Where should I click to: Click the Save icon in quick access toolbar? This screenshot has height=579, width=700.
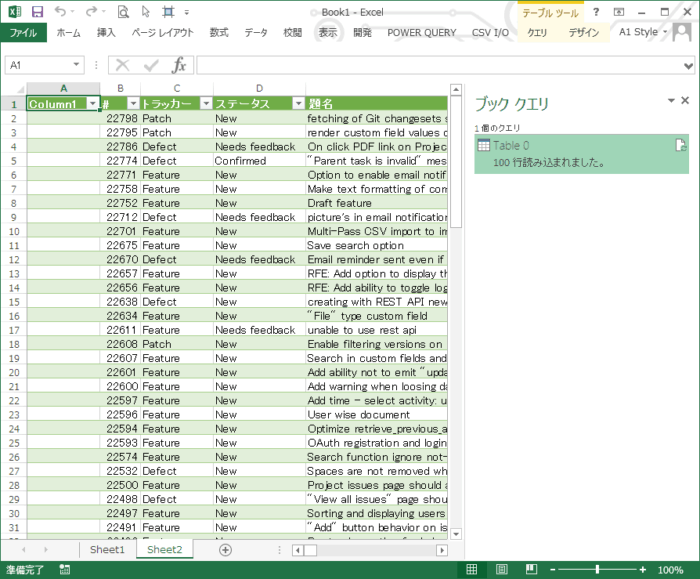[37, 12]
